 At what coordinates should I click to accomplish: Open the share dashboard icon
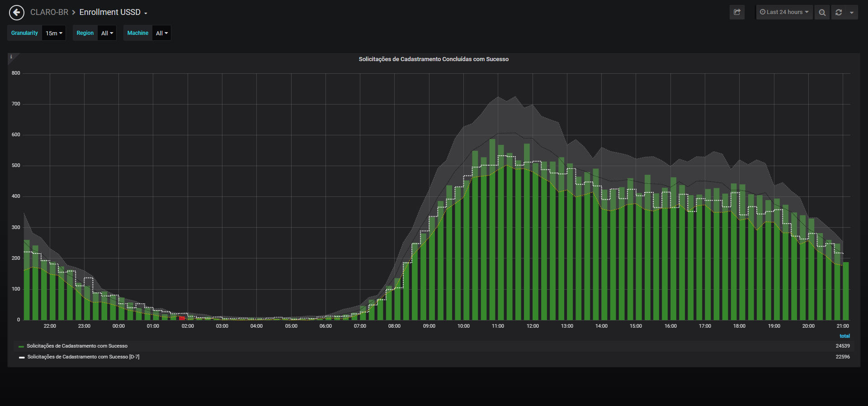click(x=737, y=12)
